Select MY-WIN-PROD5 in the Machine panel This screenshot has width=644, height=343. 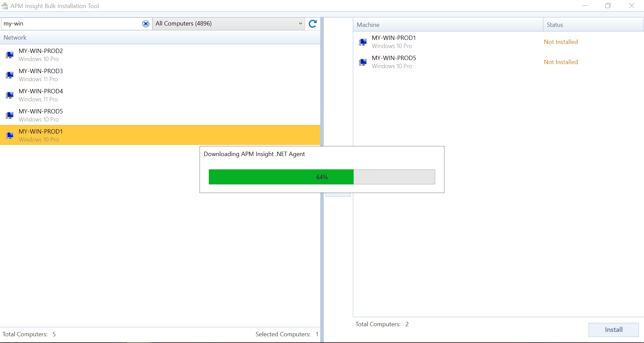coord(498,62)
